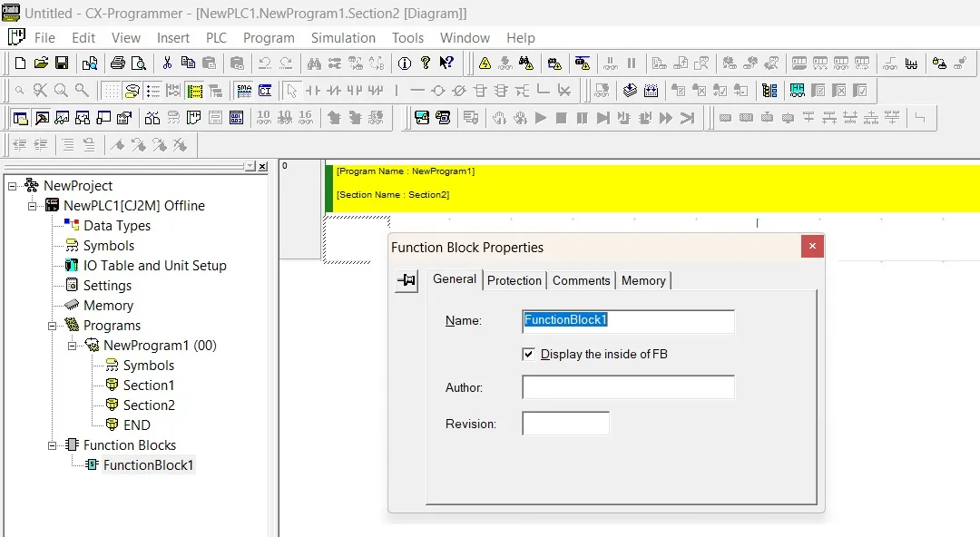
Task: Select Symbols under NewProgram1
Action: click(x=149, y=366)
